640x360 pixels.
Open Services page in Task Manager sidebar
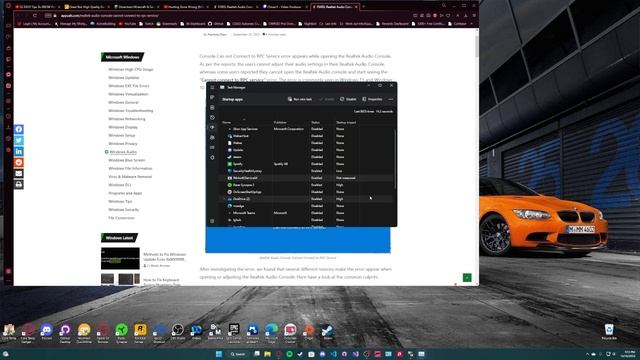click(x=212, y=158)
